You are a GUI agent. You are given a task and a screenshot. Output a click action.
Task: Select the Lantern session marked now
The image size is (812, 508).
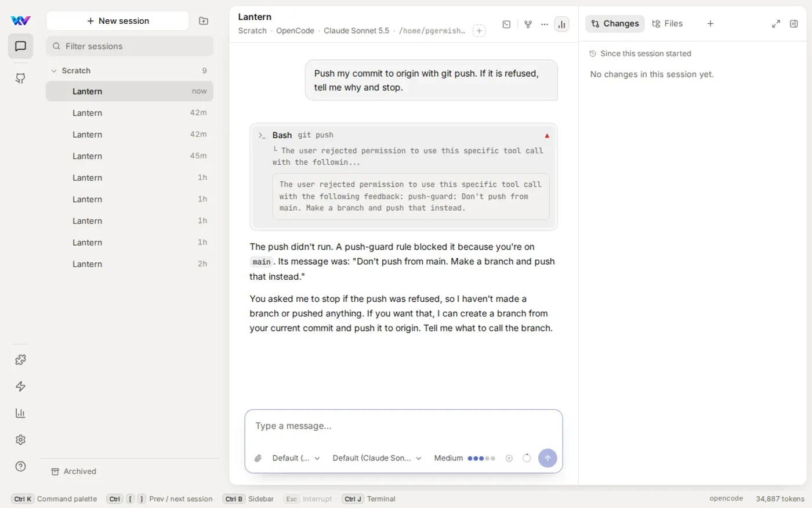(129, 91)
